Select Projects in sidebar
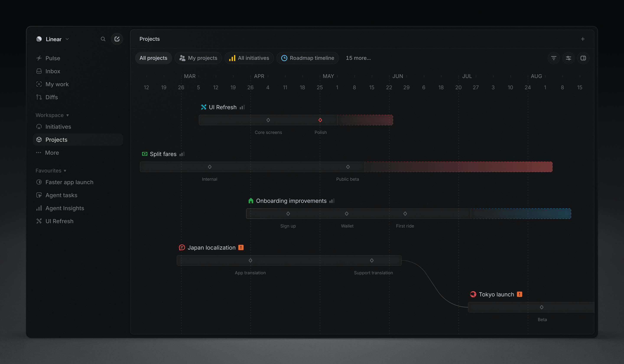 78,140
